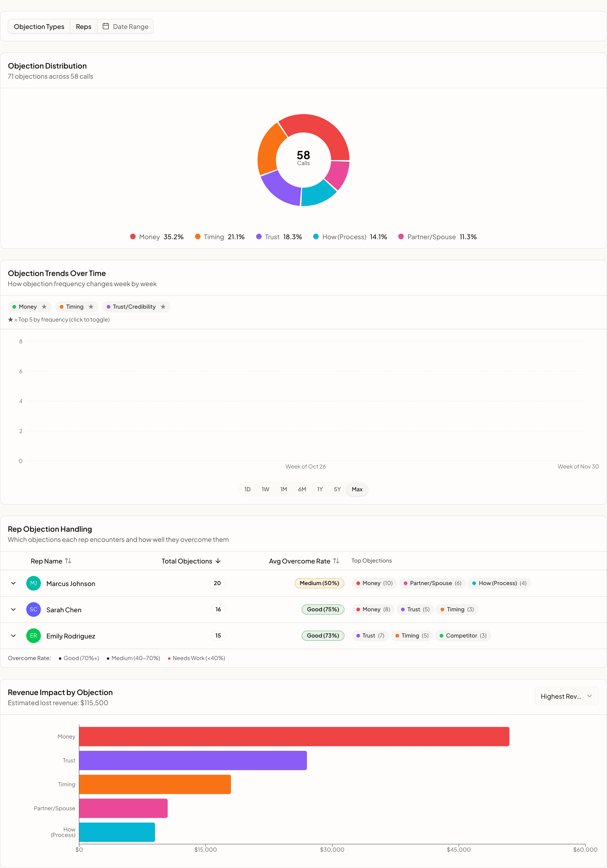Click Emily Rodriguez's Competitor (3) tag

click(x=463, y=635)
